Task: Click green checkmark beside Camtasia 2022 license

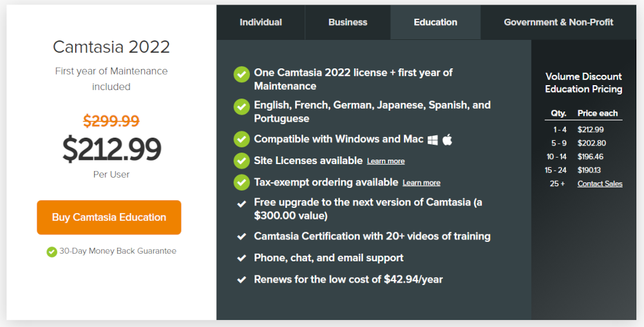Action: 241,74
